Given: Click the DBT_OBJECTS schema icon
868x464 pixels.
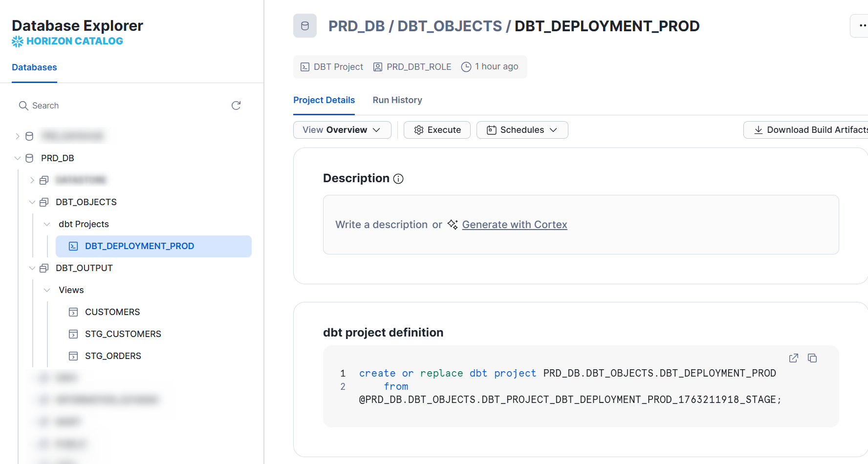Looking at the screenshot, I should (x=44, y=202).
